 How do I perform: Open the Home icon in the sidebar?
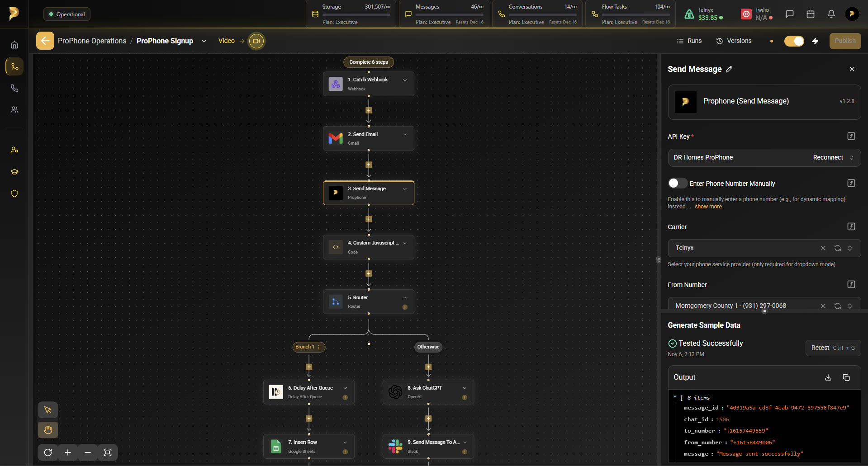pos(14,45)
